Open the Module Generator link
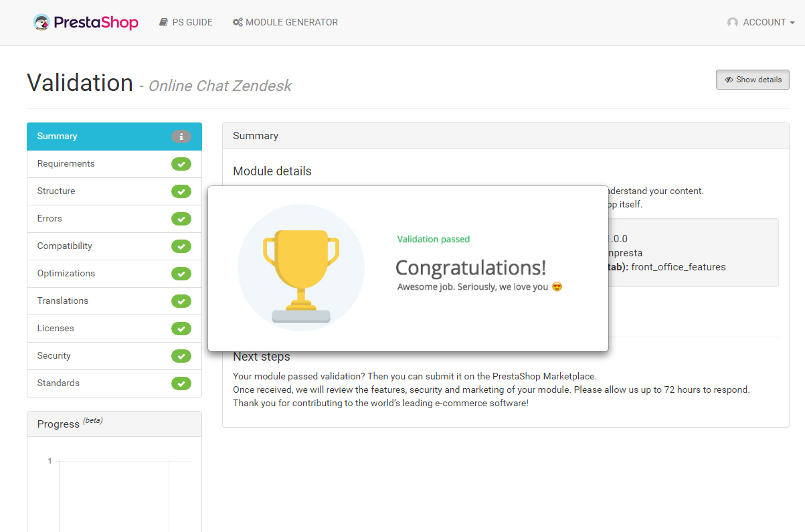 (x=285, y=22)
